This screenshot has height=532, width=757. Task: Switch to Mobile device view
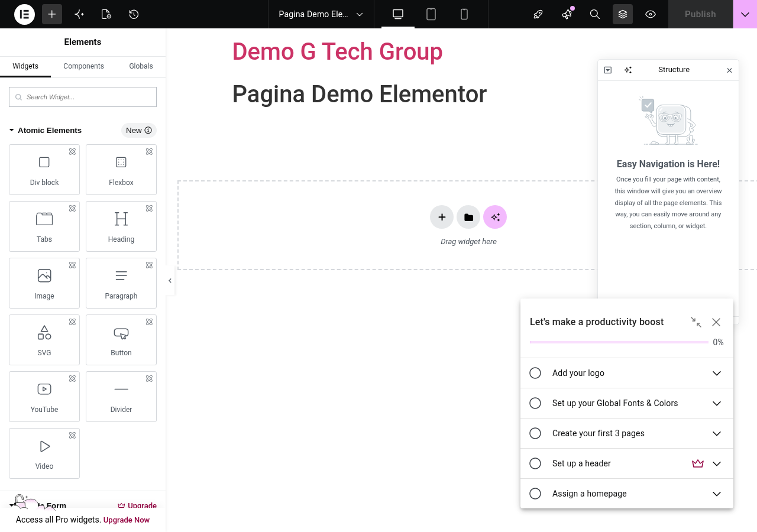click(464, 14)
